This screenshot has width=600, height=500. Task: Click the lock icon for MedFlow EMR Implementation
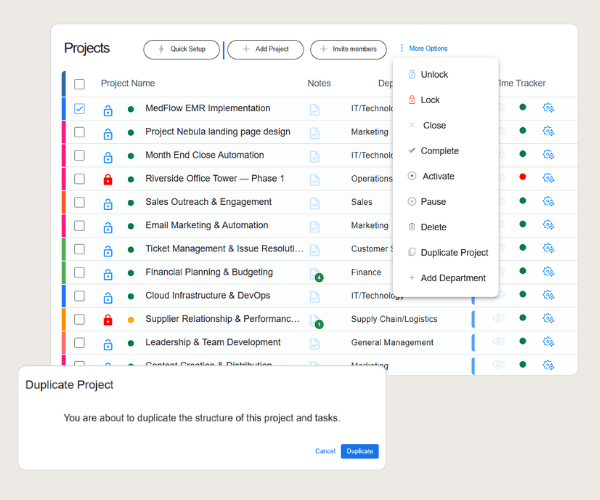pyautogui.click(x=108, y=111)
